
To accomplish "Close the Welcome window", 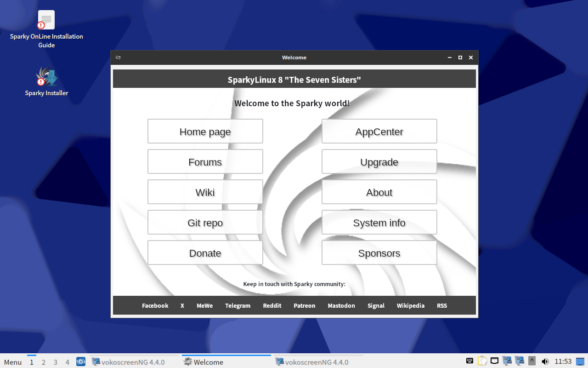I will (471, 57).
